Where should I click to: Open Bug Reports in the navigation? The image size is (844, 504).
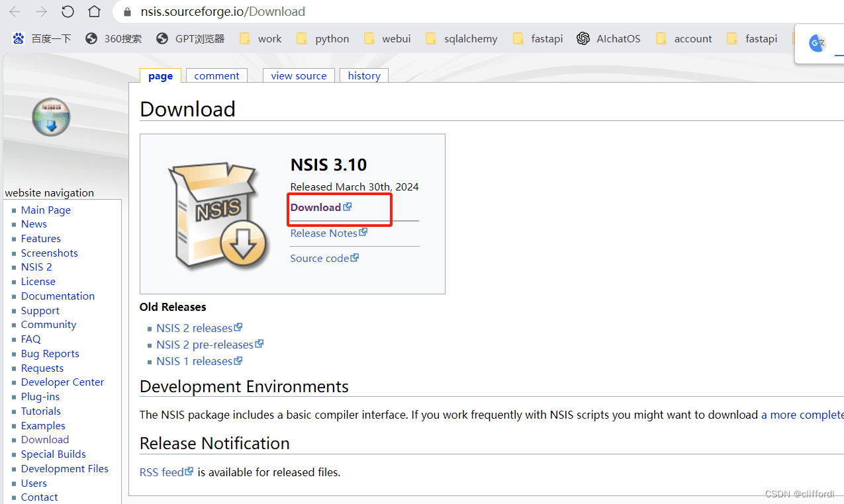click(x=50, y=354)
